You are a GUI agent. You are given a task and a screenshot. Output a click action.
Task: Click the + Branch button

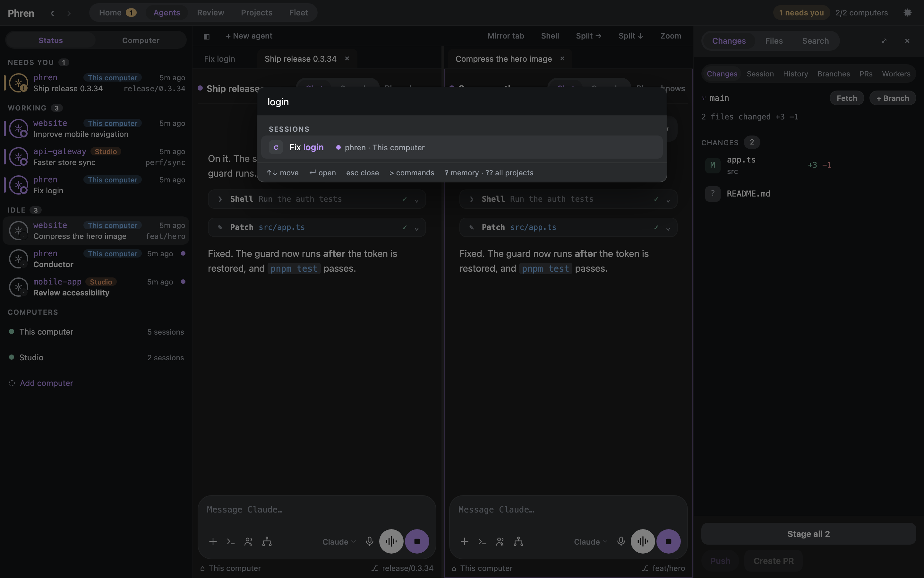(x=892, y=98)
